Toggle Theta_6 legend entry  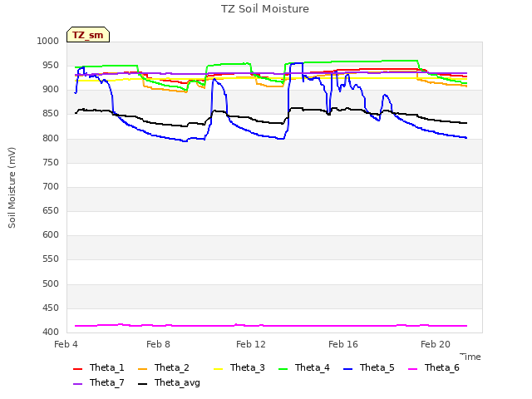click(x=434, y=367)
